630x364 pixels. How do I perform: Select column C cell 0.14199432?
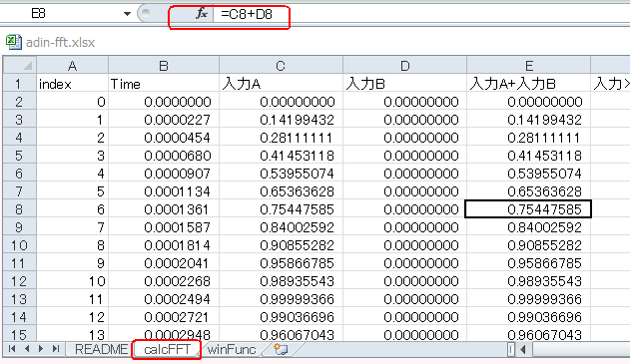point(281,120)
